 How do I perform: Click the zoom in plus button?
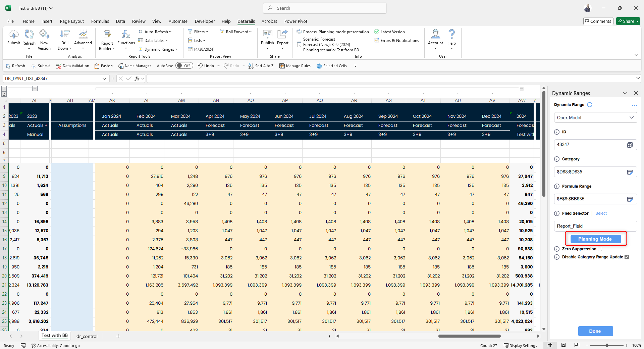point(626,345)
